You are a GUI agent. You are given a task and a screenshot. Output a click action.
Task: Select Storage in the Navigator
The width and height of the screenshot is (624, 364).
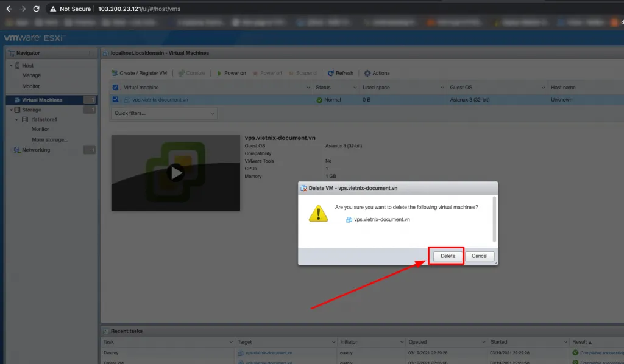point(32,110)
